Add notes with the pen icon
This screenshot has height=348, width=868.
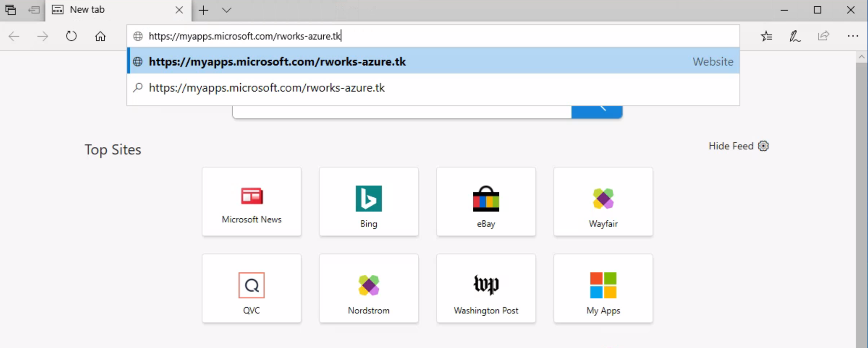pyautogui.click(x=795, y=36)
